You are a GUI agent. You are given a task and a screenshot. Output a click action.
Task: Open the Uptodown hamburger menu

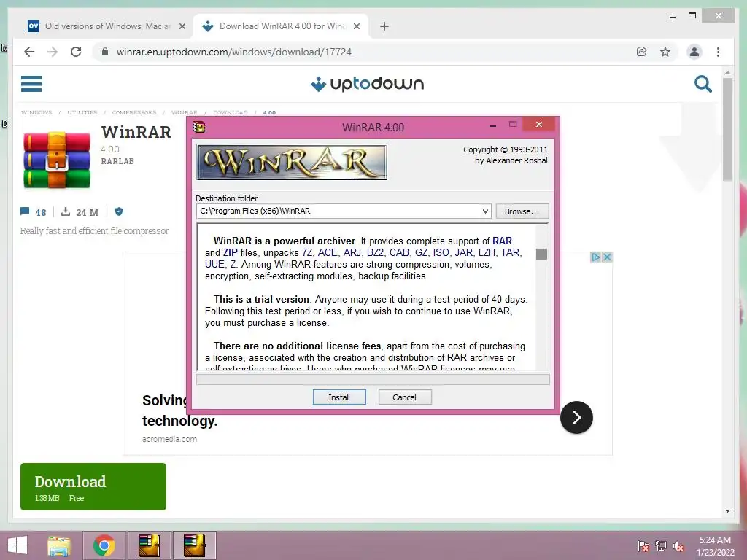[x=31, y=84]
